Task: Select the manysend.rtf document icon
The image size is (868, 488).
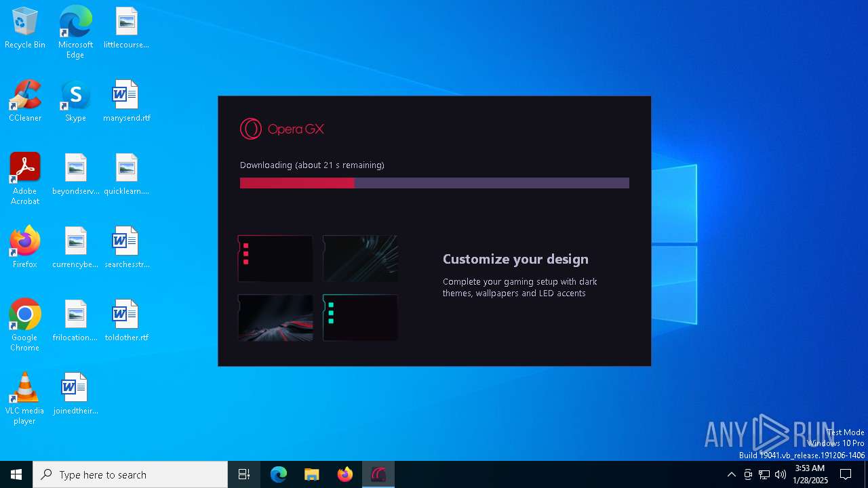Action: 126,101
